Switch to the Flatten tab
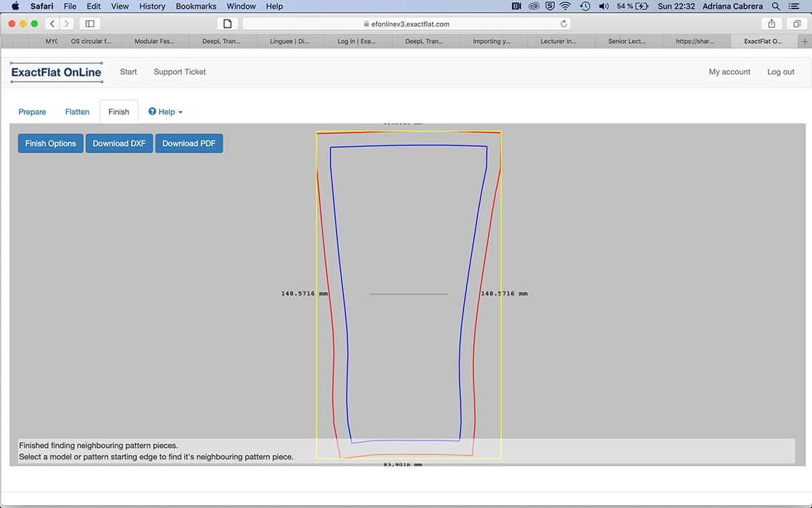The height and width of the screenshot is (508, 812). click(x=77, y=112)
